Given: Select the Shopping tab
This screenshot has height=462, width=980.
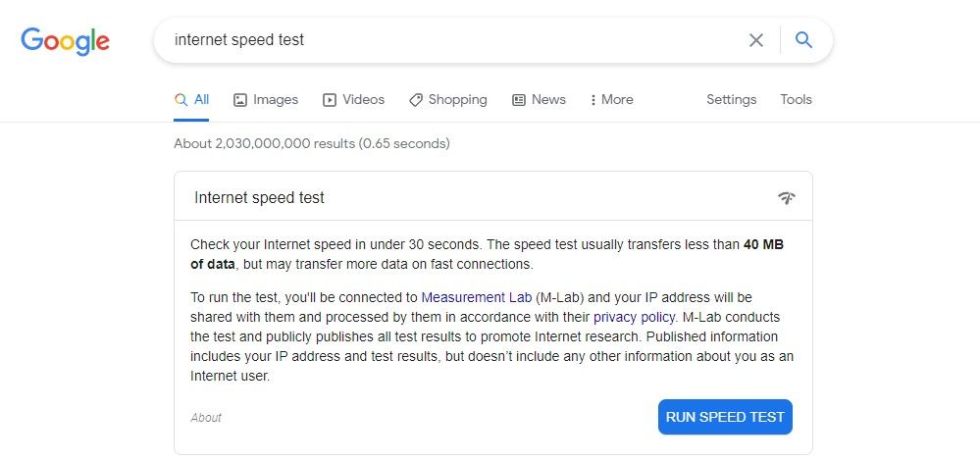Looking at the screenshot, I should tap(448, 100).
